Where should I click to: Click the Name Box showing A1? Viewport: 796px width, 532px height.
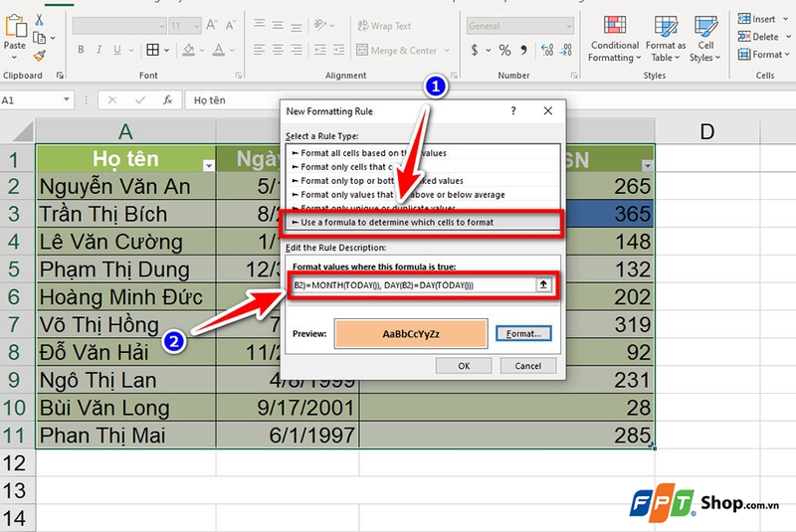coord(37,99)
